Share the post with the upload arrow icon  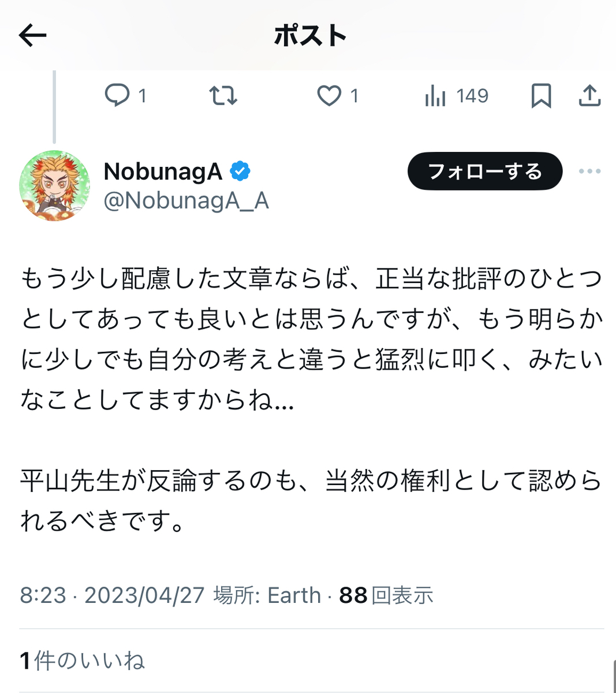coord(589,96)
